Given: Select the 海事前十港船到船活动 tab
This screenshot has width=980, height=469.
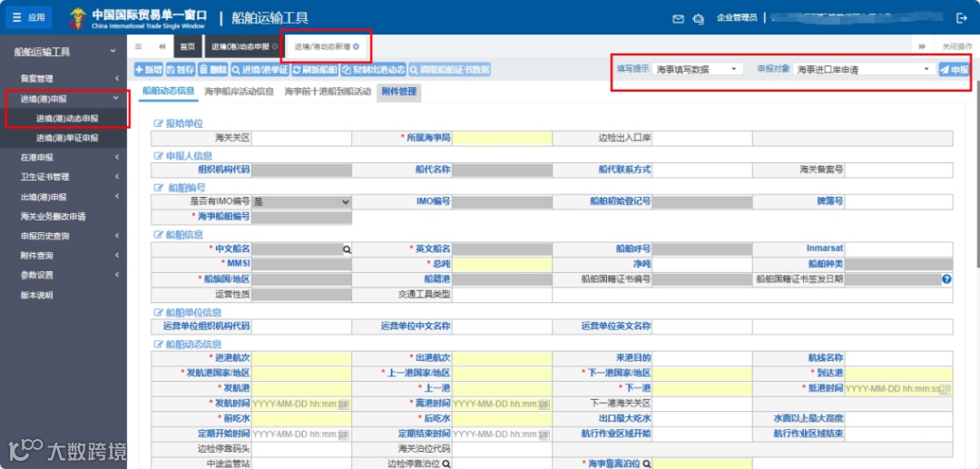Looking at the screenshot, I should click(x=328, y=92).
